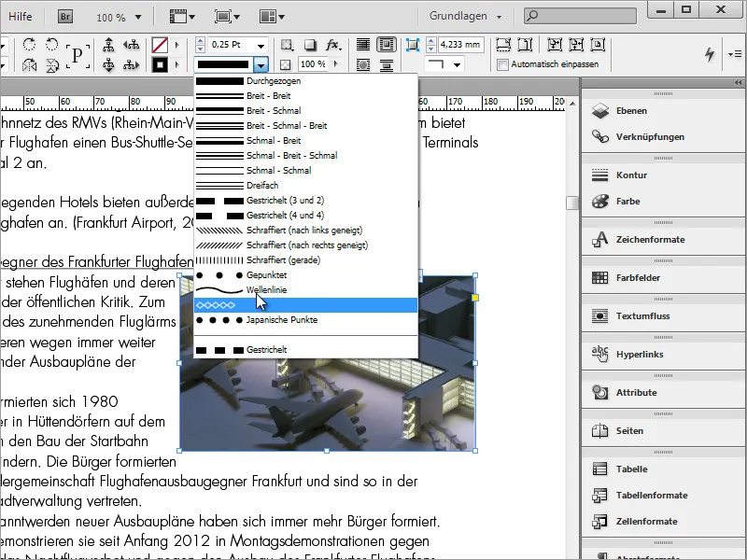Click fit content to frame icon
Image resolution: width=747 pixels, height=560 pixels.
(x=554, y=45)
